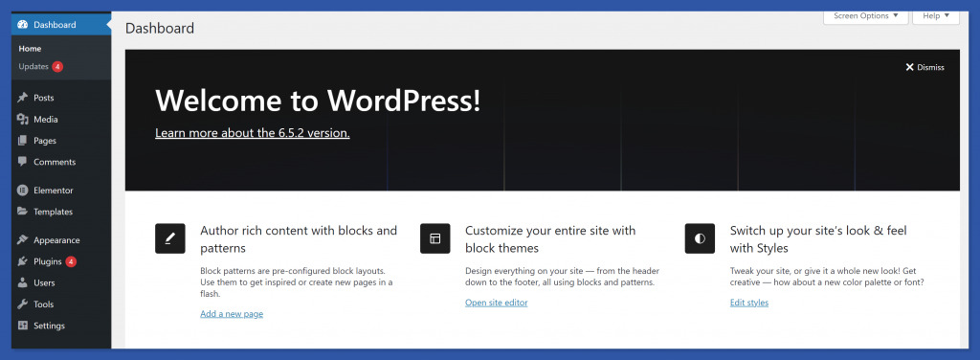Image resolution: width=980 pixels, height=360 pixels.
Task: Follow Learn more about 6.5.2 version link
Action: pos(253,133)
